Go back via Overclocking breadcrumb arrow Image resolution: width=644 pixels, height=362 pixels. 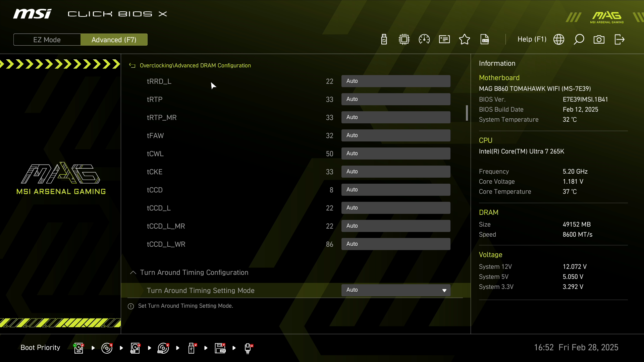pyautogui.click(x=132, y=65)
